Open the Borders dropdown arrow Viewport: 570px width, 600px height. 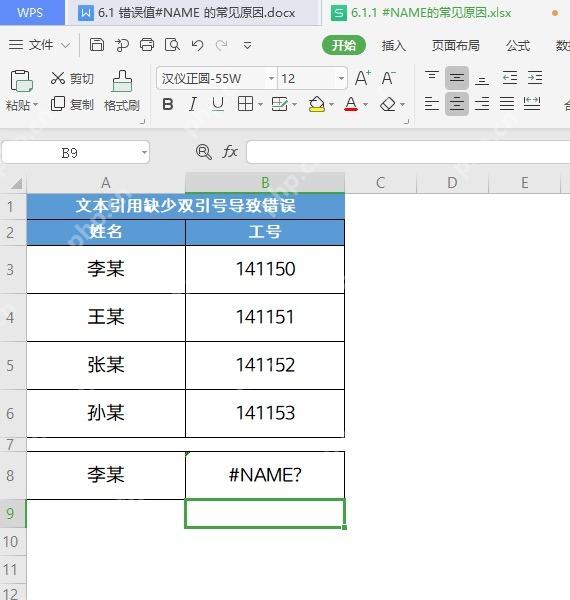coord(261,104)
